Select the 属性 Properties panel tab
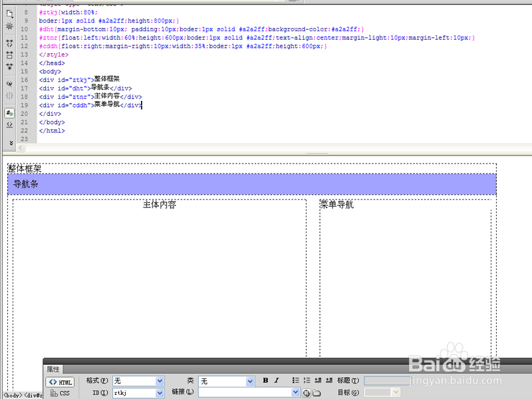The image size is (532, 399). 53,369
